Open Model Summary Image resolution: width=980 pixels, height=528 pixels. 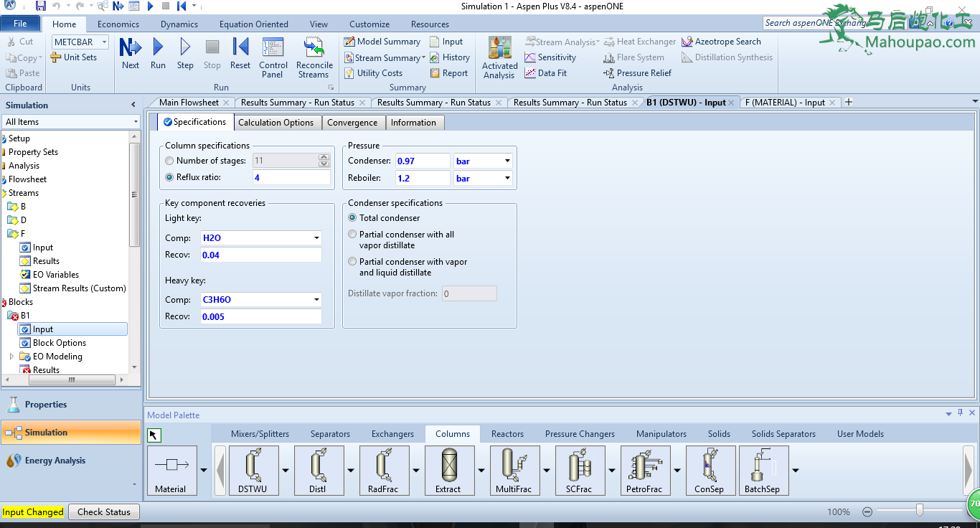[382, 42]
